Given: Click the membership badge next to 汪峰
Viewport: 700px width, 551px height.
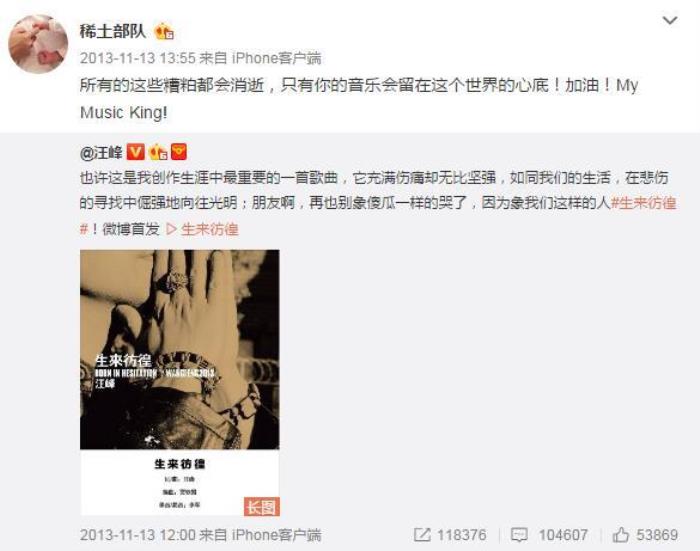Looking at the screenshot, I should tap(158, 152).
